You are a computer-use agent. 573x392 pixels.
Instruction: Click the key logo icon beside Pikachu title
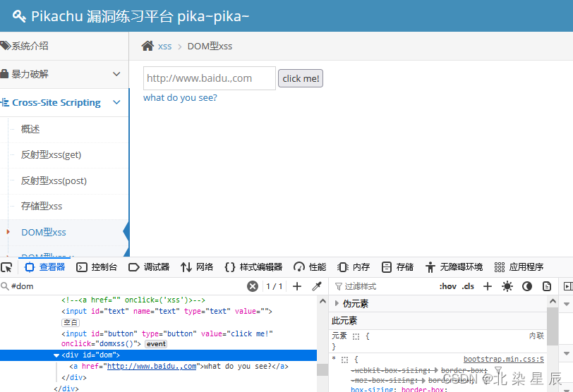point(19,16)
